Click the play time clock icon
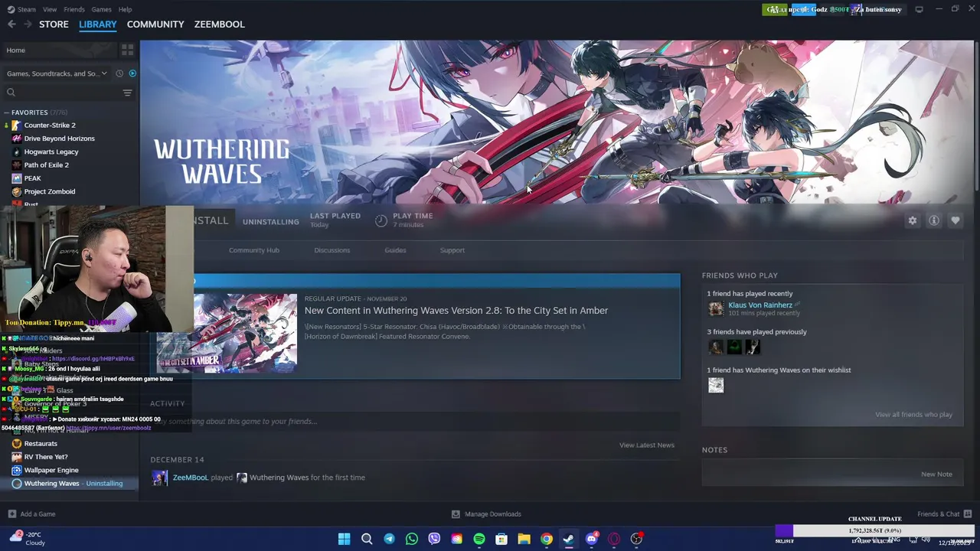The width and height of the screenshot is (980, 551). coord(381,220)
